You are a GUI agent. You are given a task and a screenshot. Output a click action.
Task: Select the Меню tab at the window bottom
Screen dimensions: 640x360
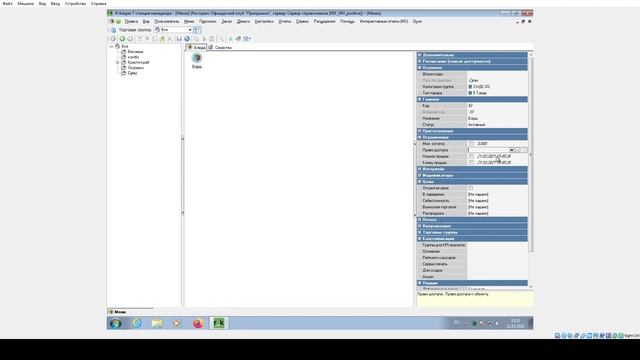(x=130, y=312)
